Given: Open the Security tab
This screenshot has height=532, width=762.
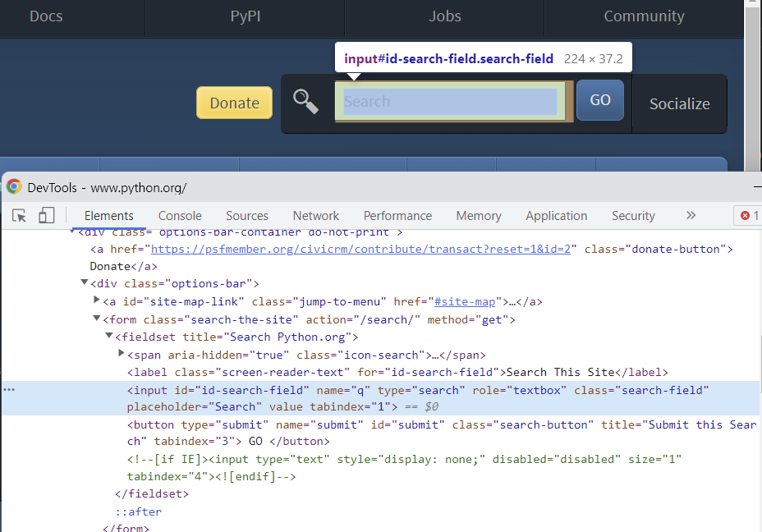Looking at the screenshot, I should (633, 215).
